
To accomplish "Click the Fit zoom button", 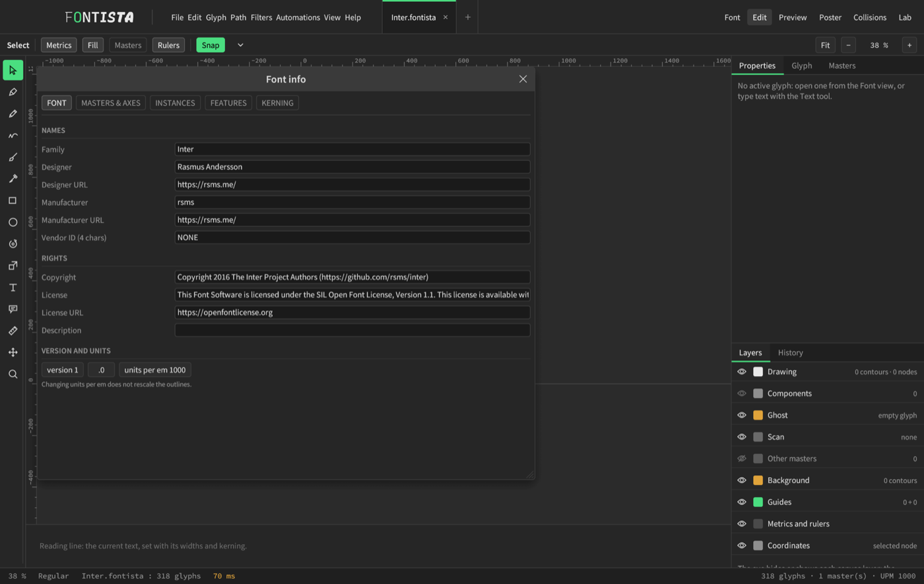I will pyautogui.click(x=825, y=45).
